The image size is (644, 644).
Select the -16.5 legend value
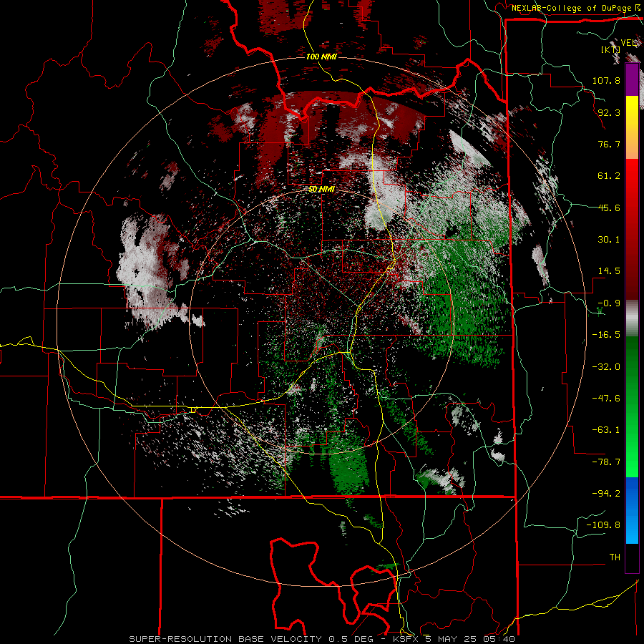606,335
